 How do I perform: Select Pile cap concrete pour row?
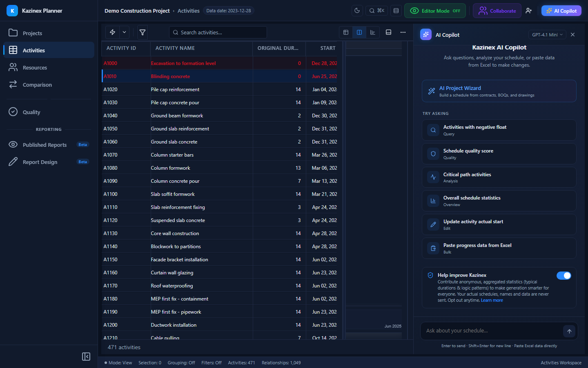(x=220, y=103)
